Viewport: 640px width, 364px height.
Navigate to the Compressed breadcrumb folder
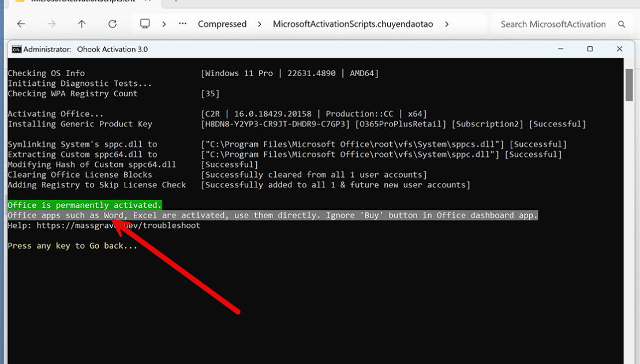pos(222,24)
